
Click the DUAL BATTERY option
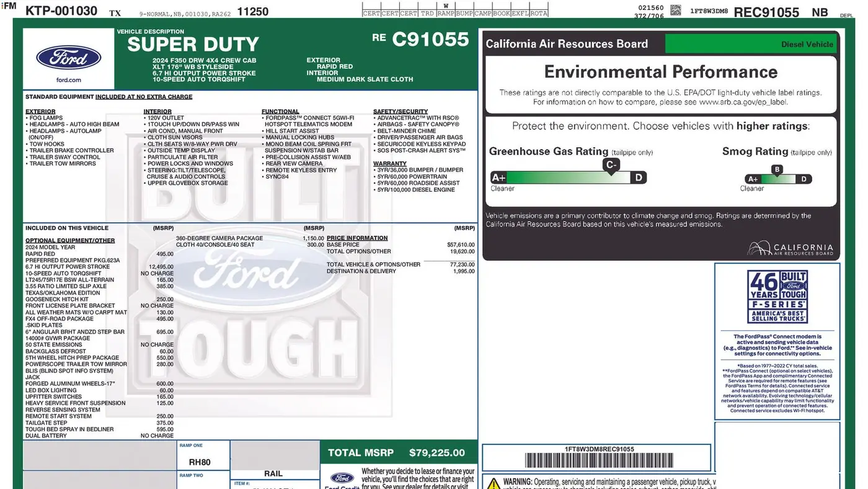click(x=46, y=436)
